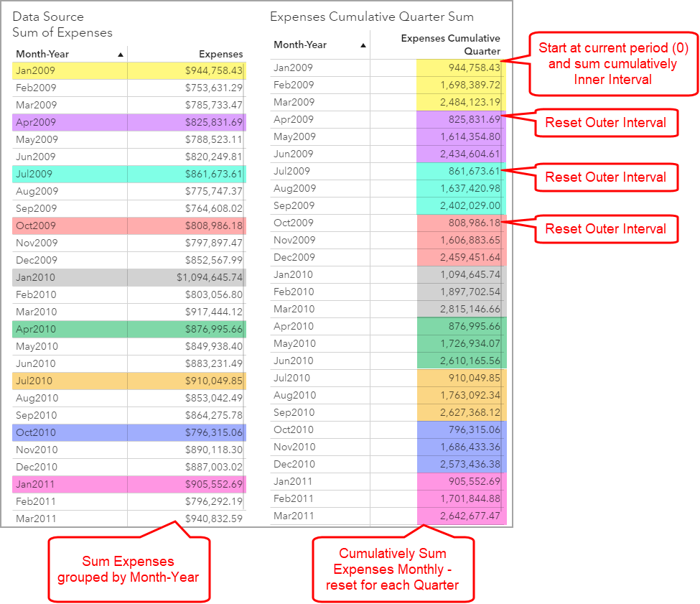Viewport: 700px width, 604px height.
Task: Click the Expenses column header
Action: point(220,54)
